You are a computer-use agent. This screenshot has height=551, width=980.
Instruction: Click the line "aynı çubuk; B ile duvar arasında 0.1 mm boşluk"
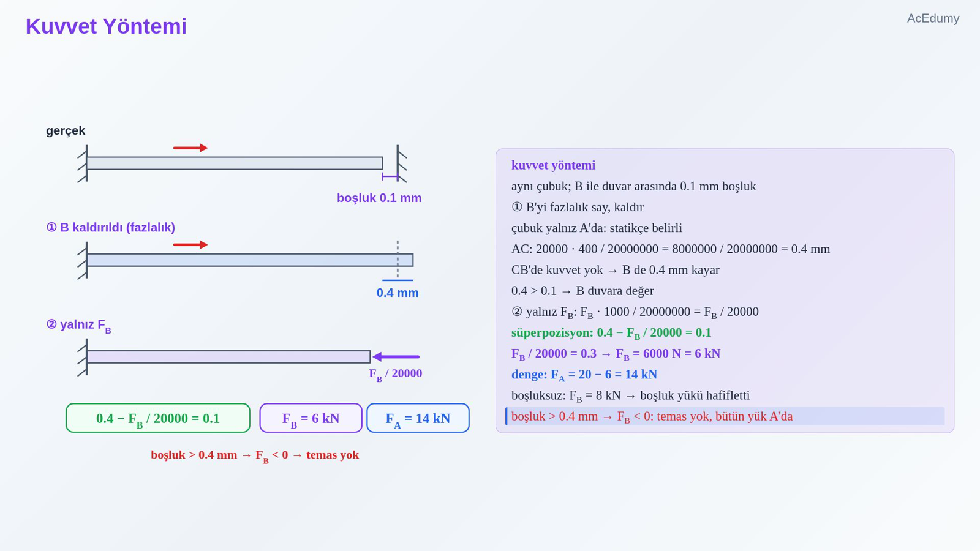(x=633, y=186)
